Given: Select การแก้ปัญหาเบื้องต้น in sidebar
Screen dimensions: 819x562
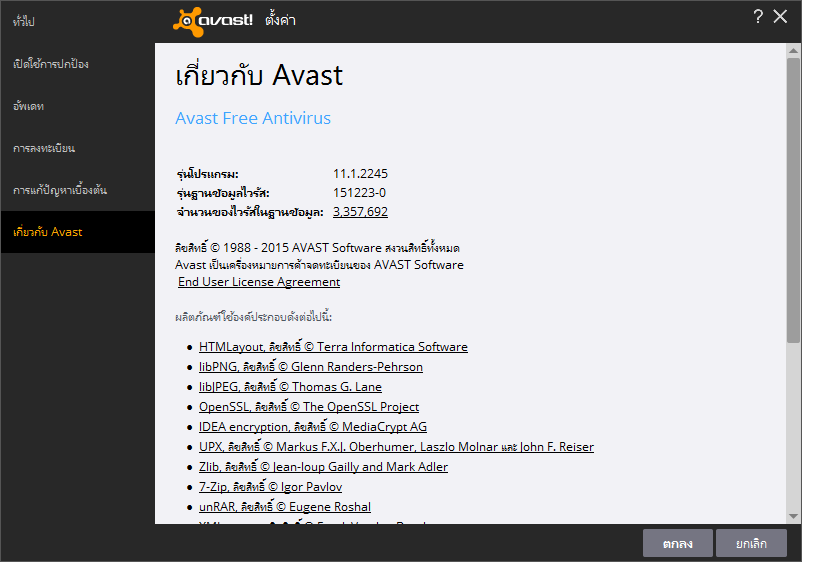Looking at the screenshot, I should (77, 190).
